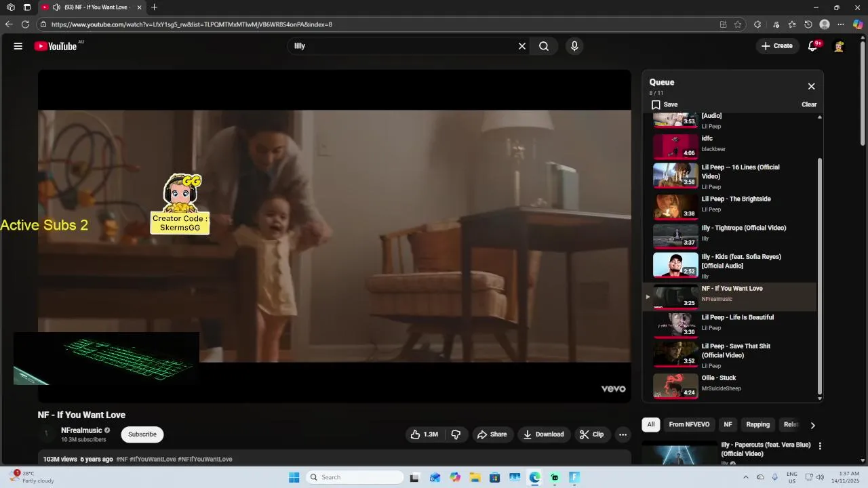The height and width of the screenshot is (488, 868).
Task: Open Microsoft Store from the taskbar
Action: pos(495,477)
